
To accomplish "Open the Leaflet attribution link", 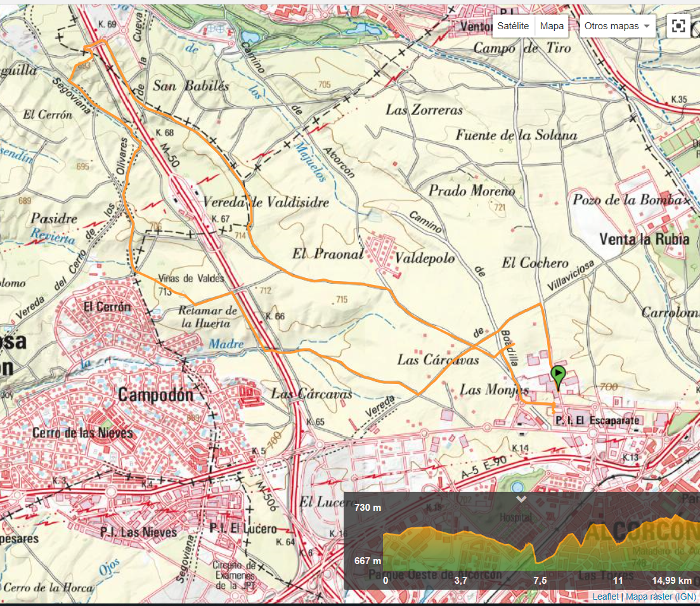I will (606, 596).
